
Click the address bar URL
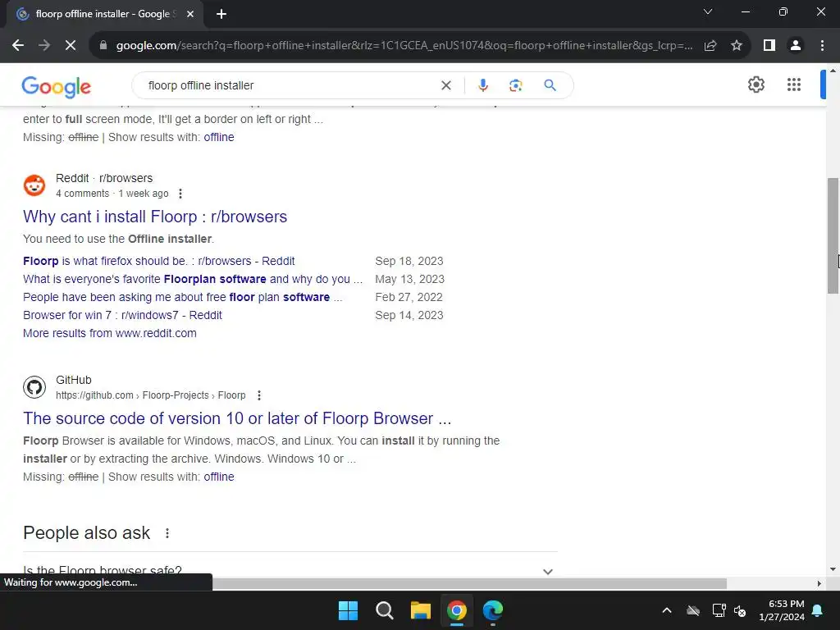click(404, 46)
